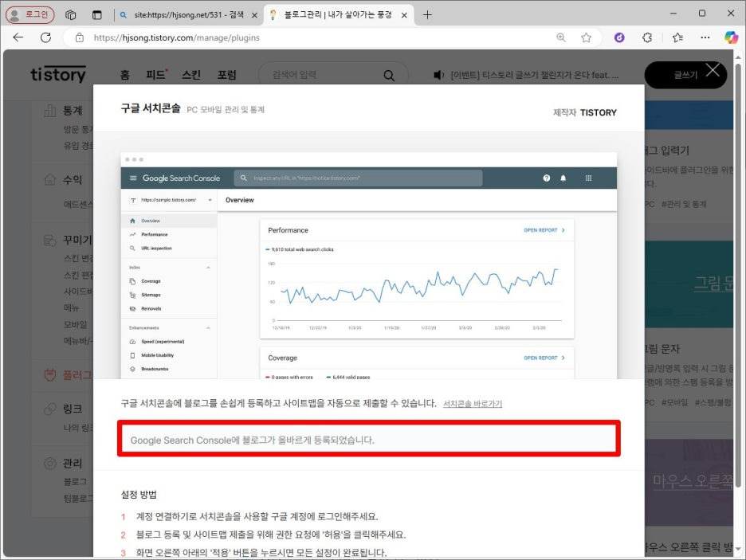Open the 스킨 menu item

(191, 75)
